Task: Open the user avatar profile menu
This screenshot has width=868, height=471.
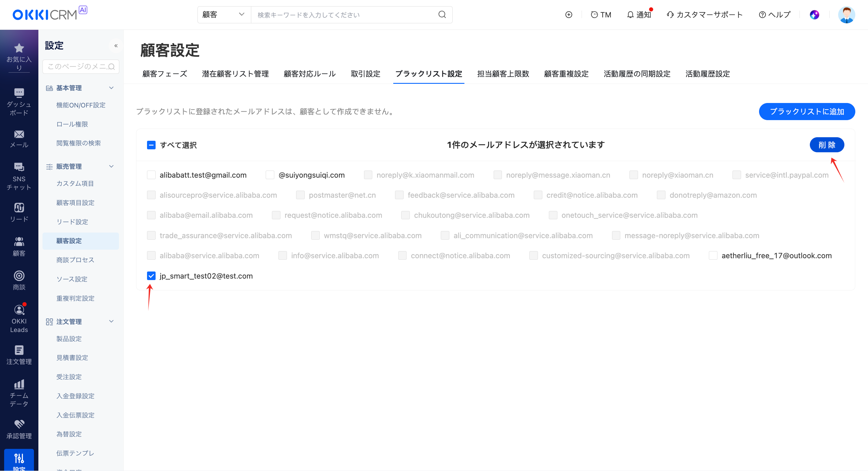Action: tap(846, 15)
